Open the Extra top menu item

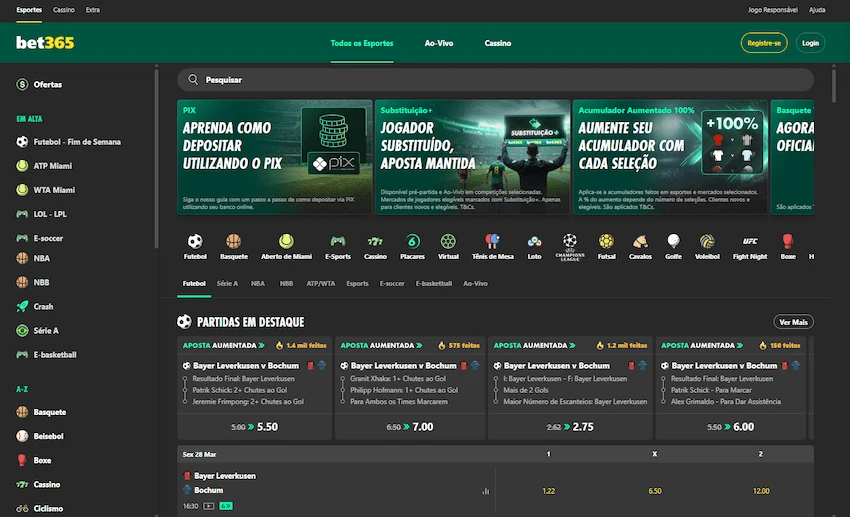93,10
